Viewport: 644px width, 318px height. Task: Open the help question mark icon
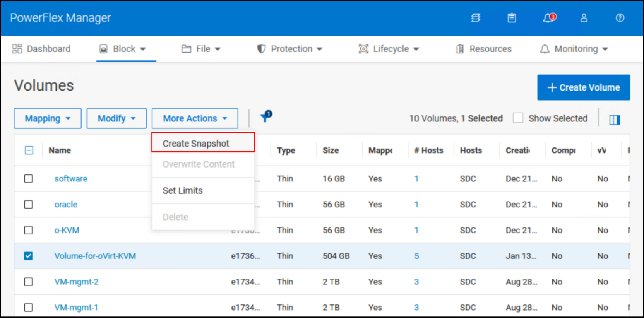pyautogui.click(x=620, y=18)
